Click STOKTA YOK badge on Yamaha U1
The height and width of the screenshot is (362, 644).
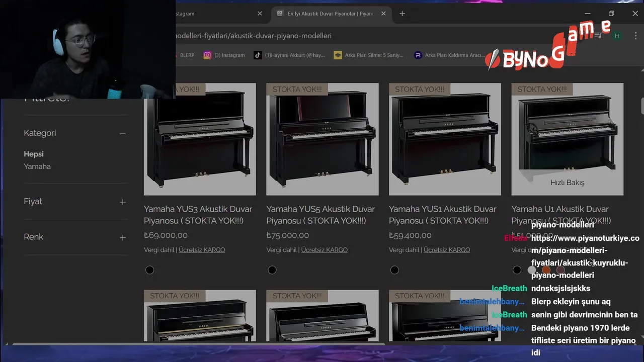(542, 89)
